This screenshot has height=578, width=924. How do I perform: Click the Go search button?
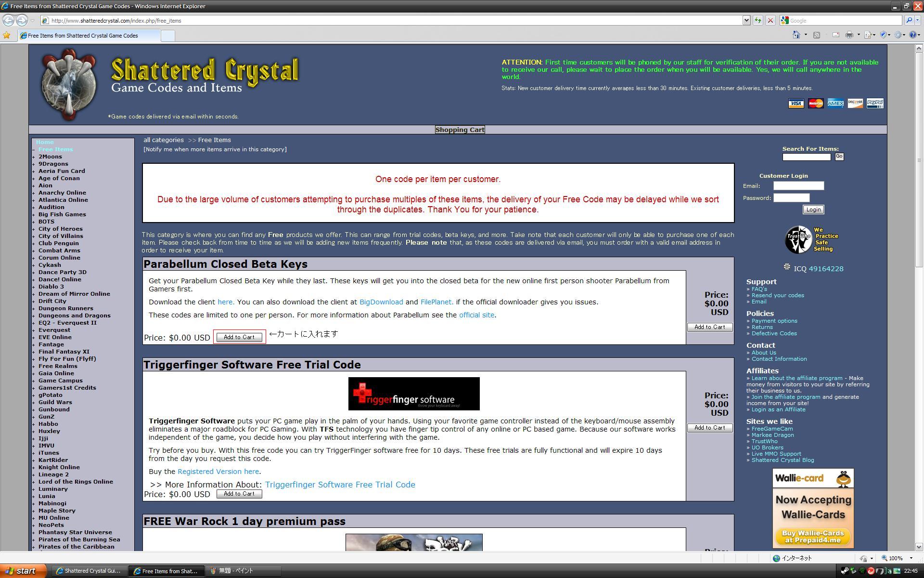click(839, 157)
